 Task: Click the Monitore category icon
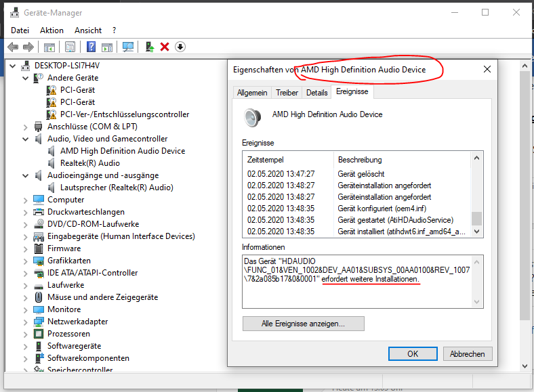(39, 309)
